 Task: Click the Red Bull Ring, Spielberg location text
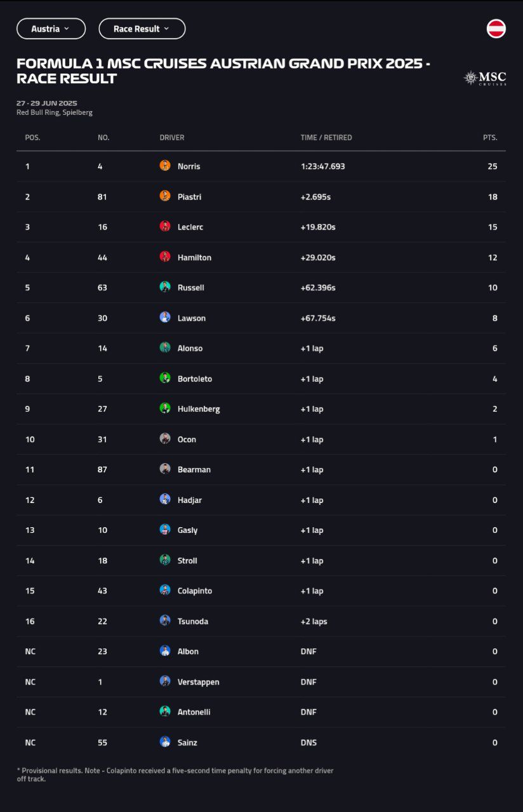(x=55, y=112)
